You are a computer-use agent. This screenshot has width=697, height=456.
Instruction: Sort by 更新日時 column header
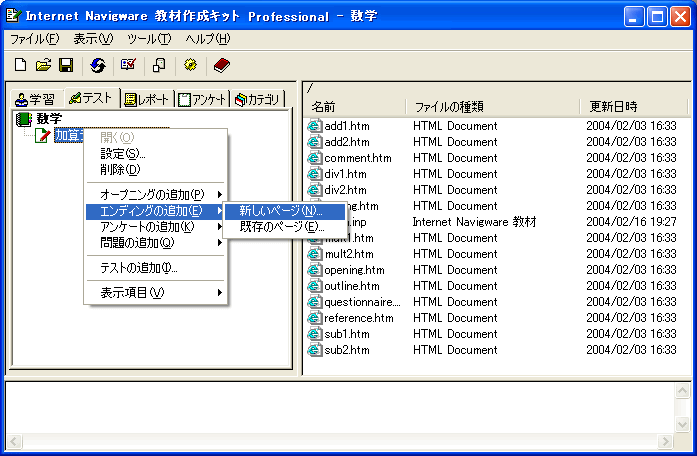click(x=633, y=107)
